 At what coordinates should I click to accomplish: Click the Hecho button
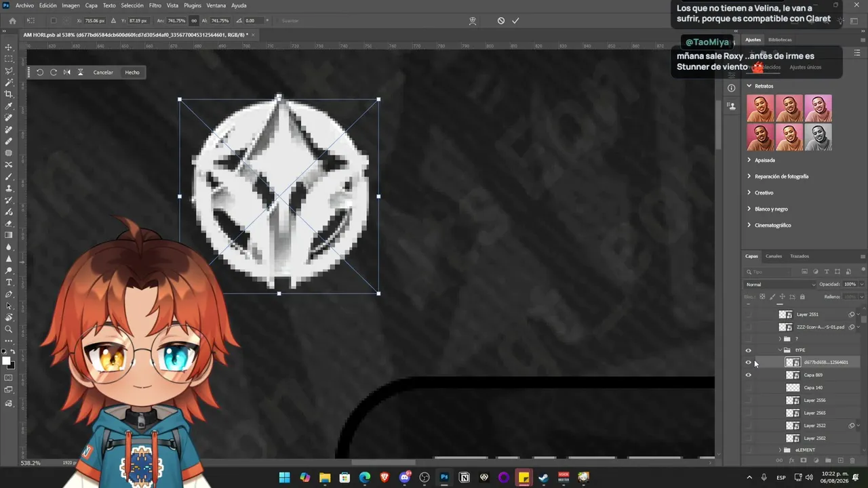[132, 73]
